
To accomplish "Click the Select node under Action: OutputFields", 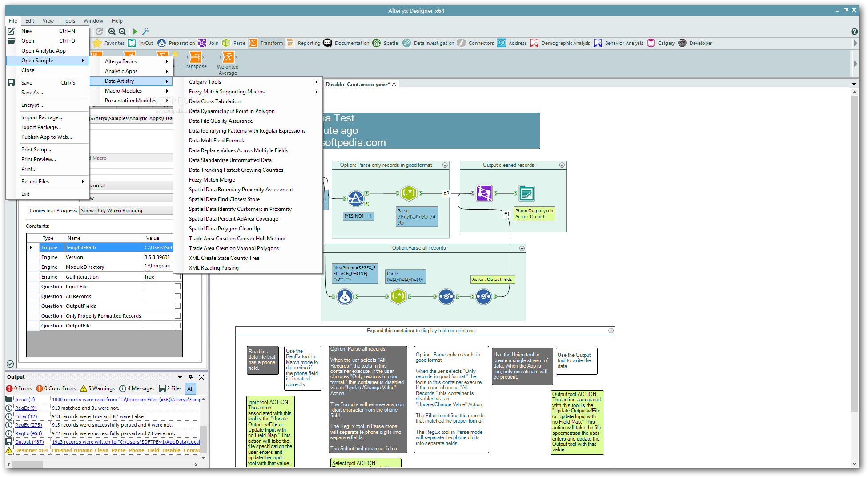I will tap(483, 296).
